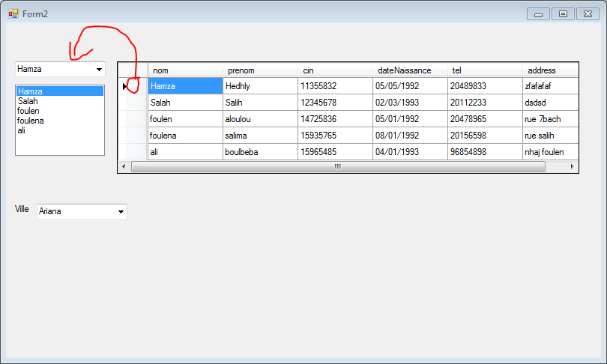Click the aloulou prenom cell
This screenshot has width=607, height=364.
(261, 119)
